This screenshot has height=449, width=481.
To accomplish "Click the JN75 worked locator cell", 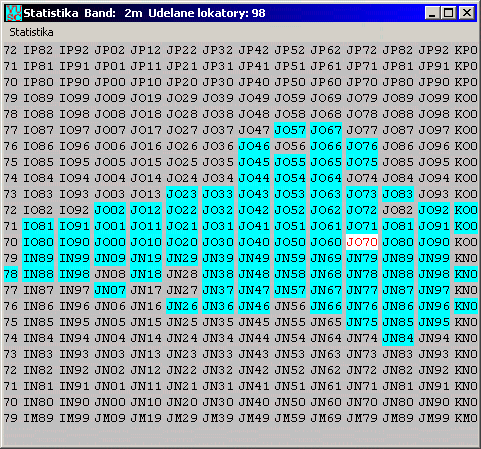I will [362, 322].
